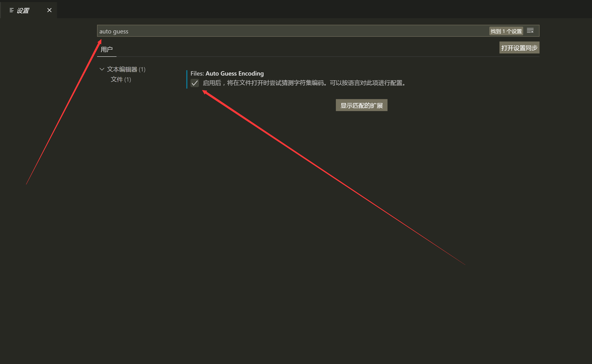Click the 打开设置同步 button

(519, 47)
